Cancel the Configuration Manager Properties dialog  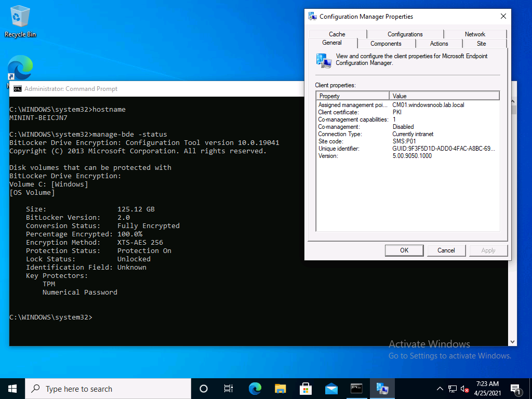click(x=446, y=250)
